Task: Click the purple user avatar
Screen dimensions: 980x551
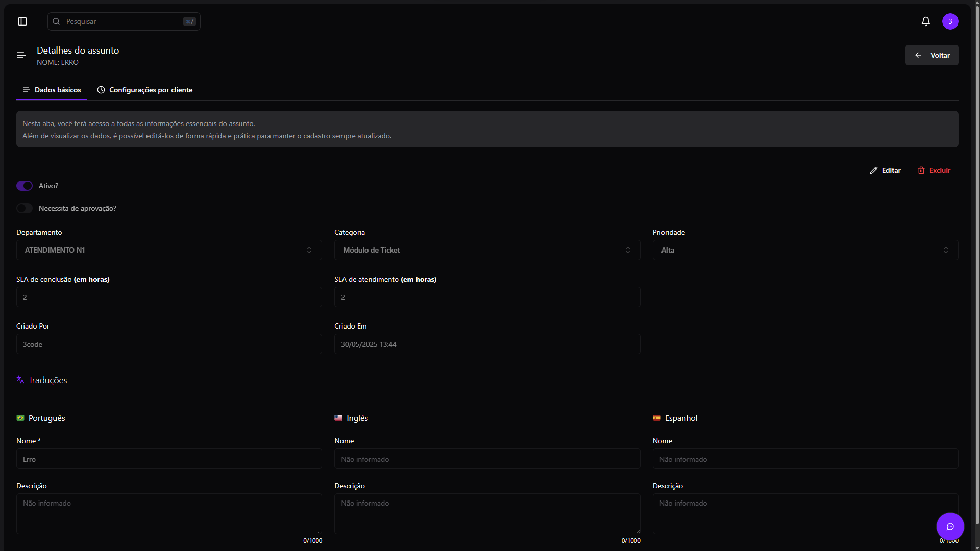Action: tap(950, 21)
